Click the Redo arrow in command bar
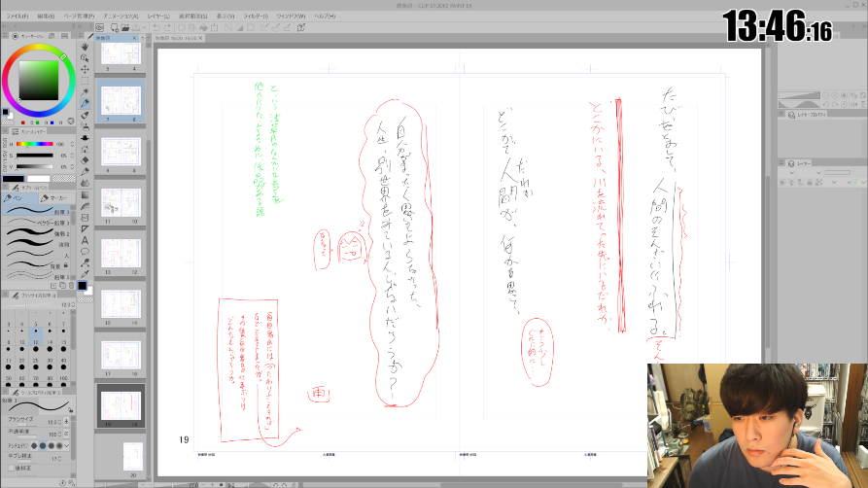Image resolution: width=868 pixels, height=488 pixels. pyautogui.click(x=168, y=27)
